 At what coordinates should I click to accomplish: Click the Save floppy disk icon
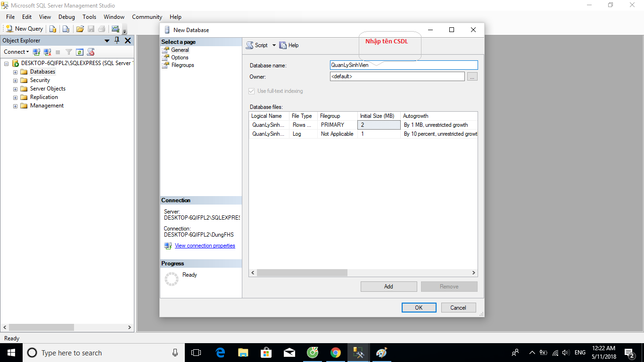tap(91, 29)
